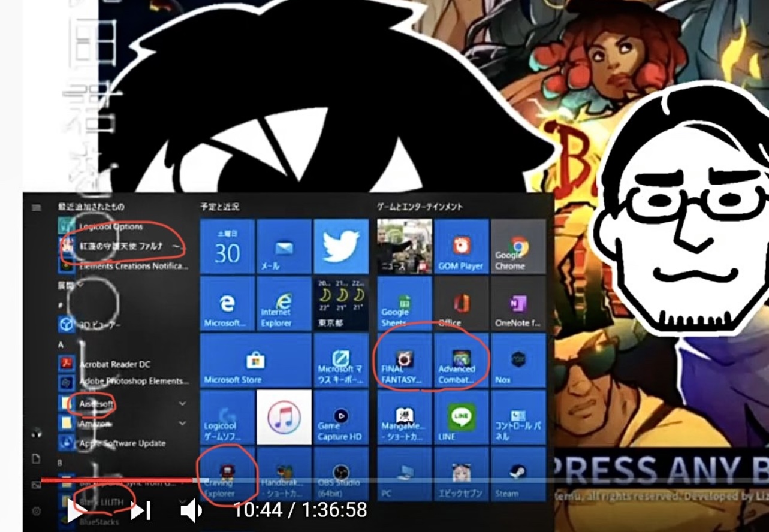Launch the LINE tile
Viewport: 769px width, 532px height.
(462, 418)
